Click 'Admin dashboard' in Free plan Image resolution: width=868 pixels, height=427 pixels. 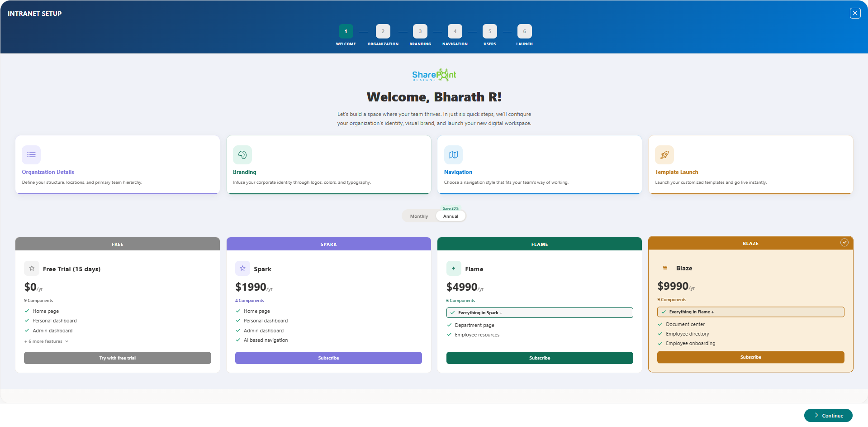coord(52,331)
